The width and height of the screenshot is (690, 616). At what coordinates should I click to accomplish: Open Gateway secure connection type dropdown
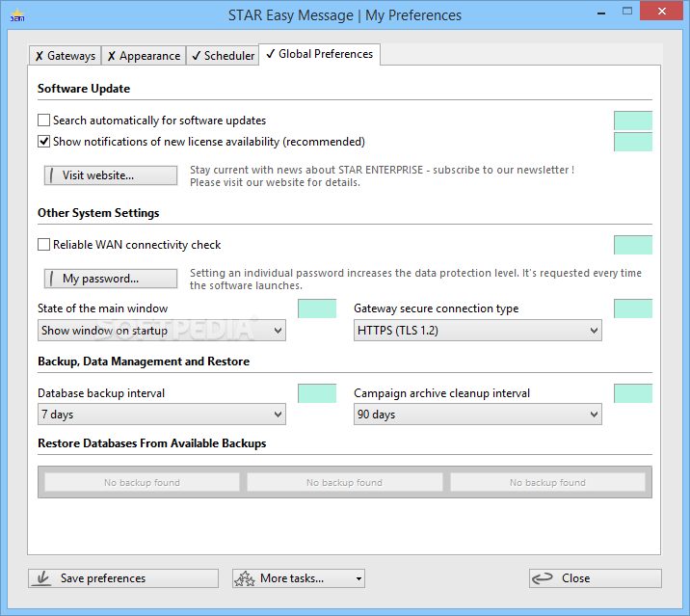477,331
